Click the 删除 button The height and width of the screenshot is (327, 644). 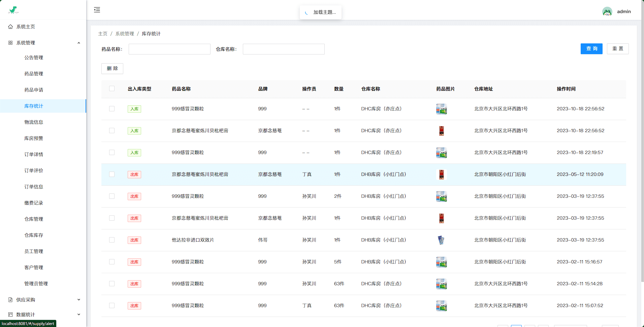[112, 69]
